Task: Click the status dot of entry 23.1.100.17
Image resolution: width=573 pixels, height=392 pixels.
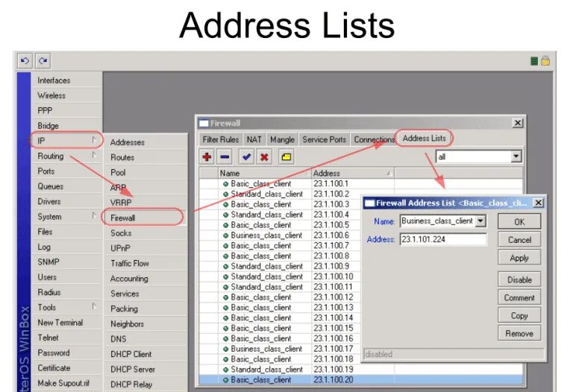Action: pos(226,350)
